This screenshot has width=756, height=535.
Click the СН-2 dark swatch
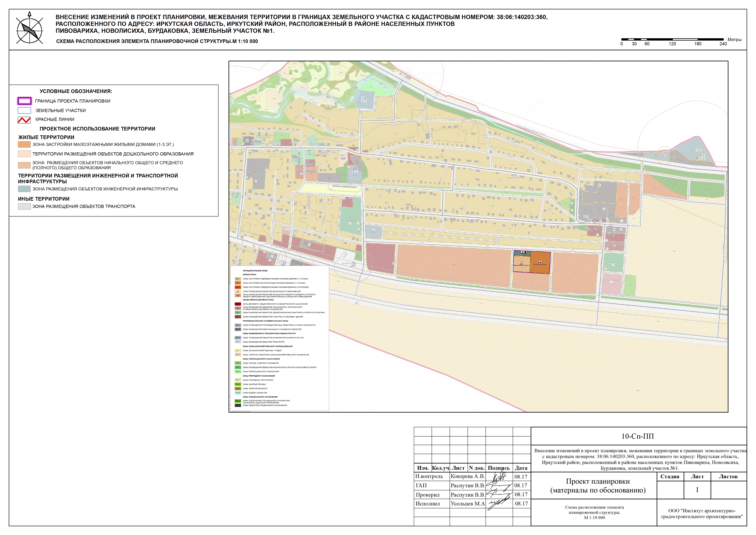click(238, 406)
